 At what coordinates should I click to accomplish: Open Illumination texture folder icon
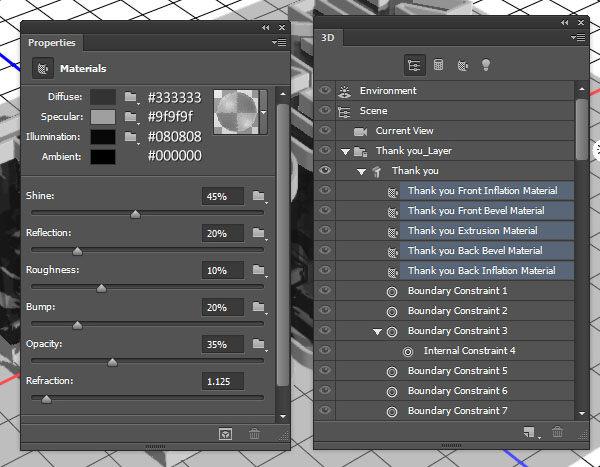(x=131, y=137)
